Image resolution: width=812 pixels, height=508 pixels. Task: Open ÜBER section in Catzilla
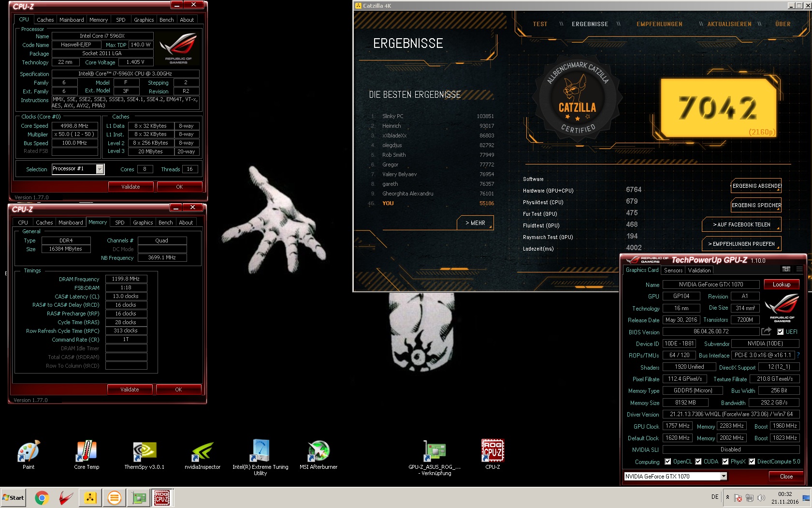click(783, 24)
